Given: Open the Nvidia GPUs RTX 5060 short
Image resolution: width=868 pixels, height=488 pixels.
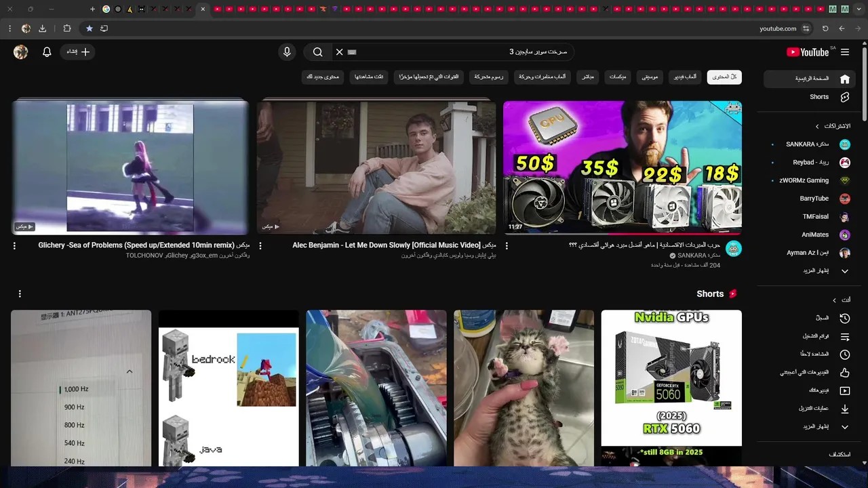Looking at the screenshot, I should coord(671,388).
